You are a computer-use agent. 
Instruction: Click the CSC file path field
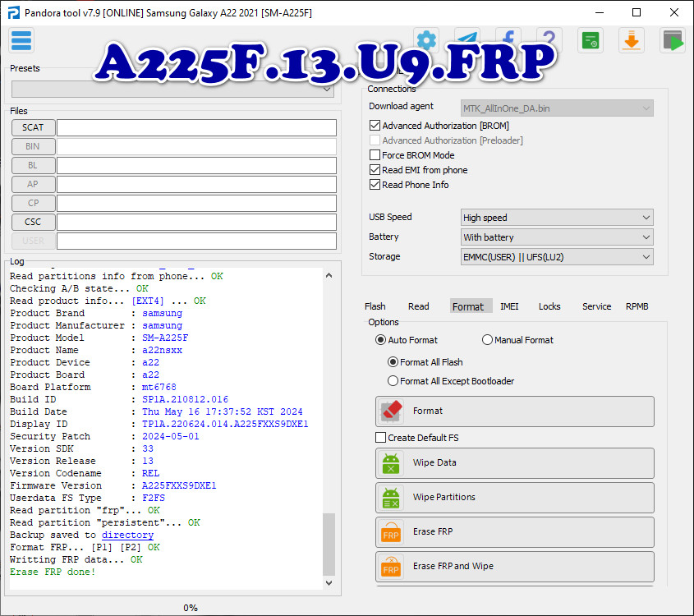pyautogui.click(x=196, y=222)
